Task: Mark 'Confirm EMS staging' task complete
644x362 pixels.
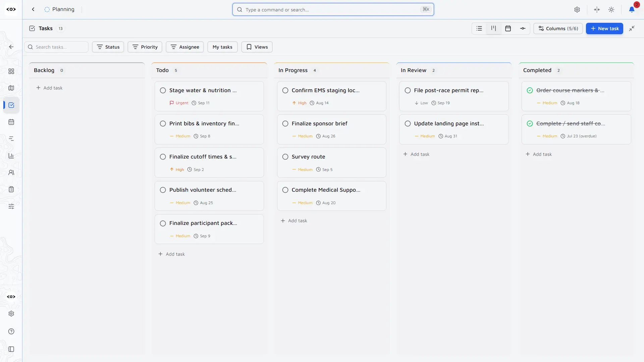Action: (x=285, y=90)
